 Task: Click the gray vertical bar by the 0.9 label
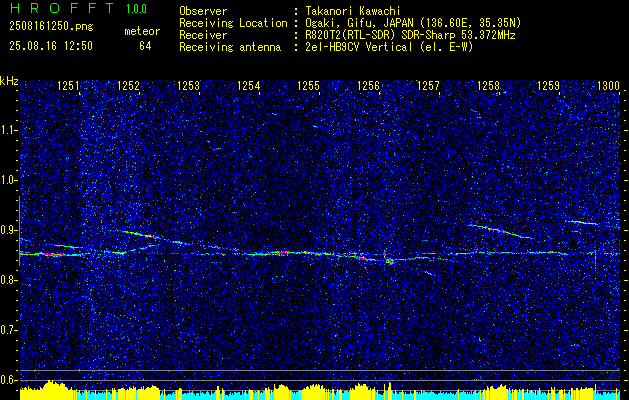coord(19,231)
